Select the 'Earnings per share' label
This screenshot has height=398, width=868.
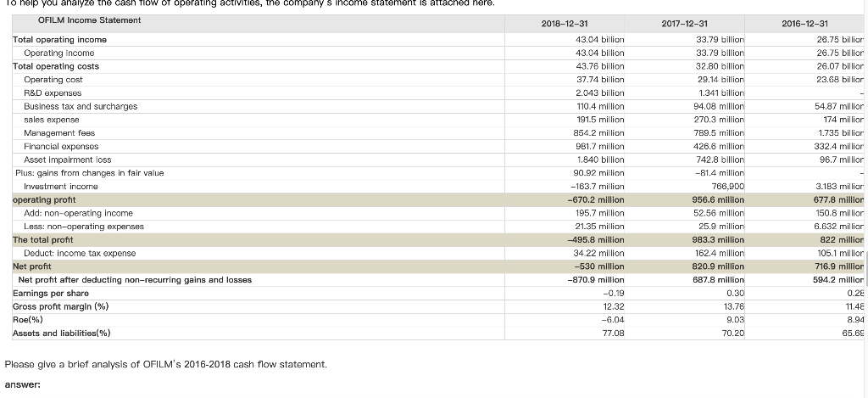pyautogui.click(x=50, y=294)
